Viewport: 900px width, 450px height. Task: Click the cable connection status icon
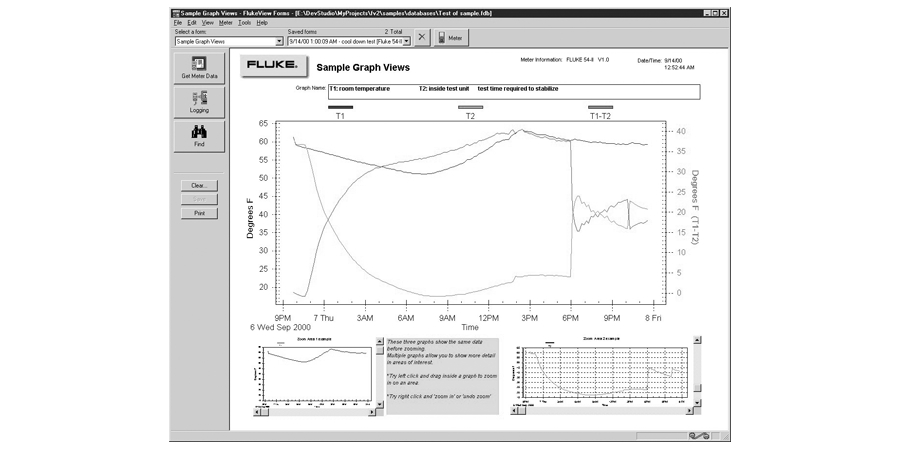pyautogui.click(x=699, y=436)
